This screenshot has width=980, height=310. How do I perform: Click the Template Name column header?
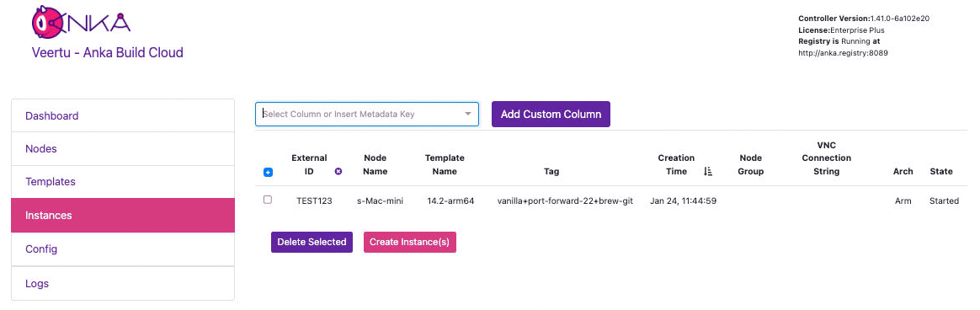tap(445, 164)
